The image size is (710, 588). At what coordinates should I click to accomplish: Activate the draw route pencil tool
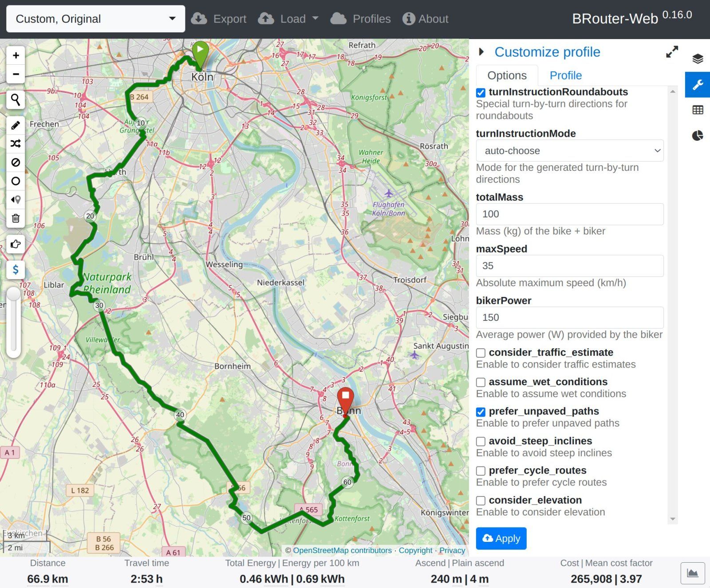16,126
